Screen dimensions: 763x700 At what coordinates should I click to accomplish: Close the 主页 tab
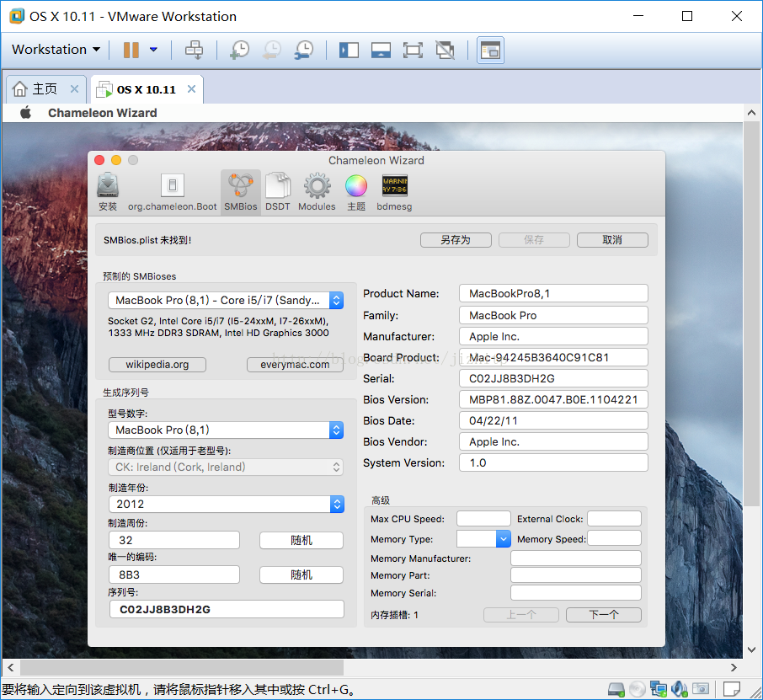74,89
